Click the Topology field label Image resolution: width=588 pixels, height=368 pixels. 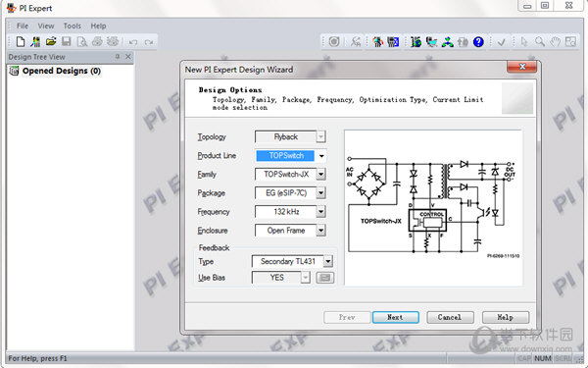(212, 137)
